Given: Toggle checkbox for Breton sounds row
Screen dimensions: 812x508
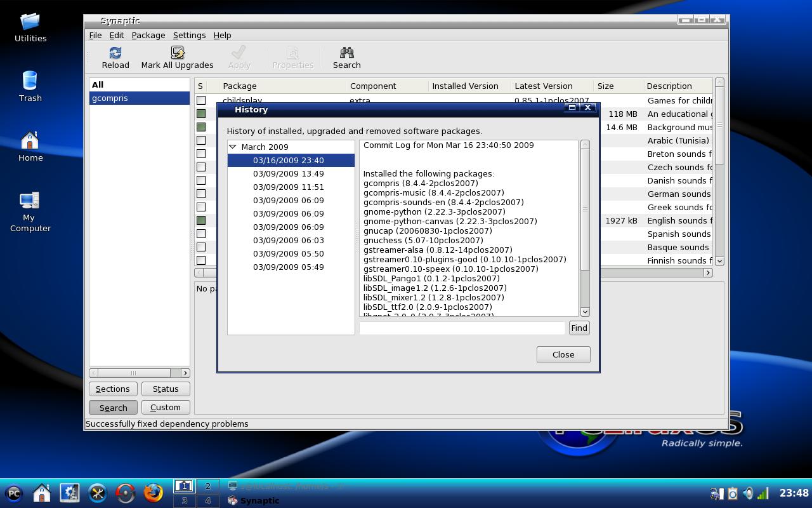Looking at the screenshot, I should (201, 154).
